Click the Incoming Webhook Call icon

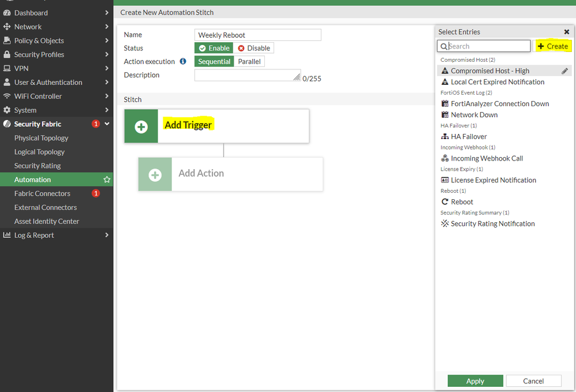[x=445, y=158]
